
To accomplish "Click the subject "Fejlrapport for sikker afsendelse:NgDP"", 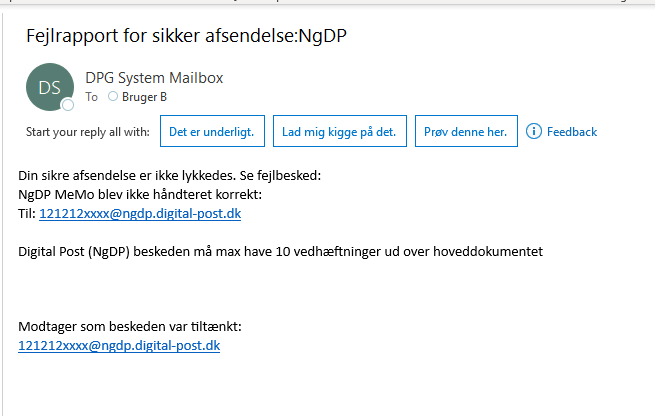I will (x=186, y=35).
